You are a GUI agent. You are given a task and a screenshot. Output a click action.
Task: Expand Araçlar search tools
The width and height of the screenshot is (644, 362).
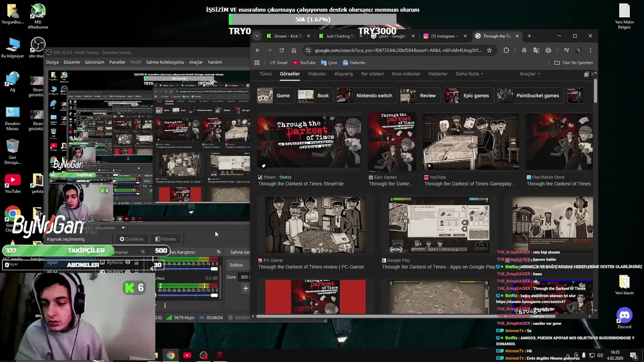pos(530,74)
